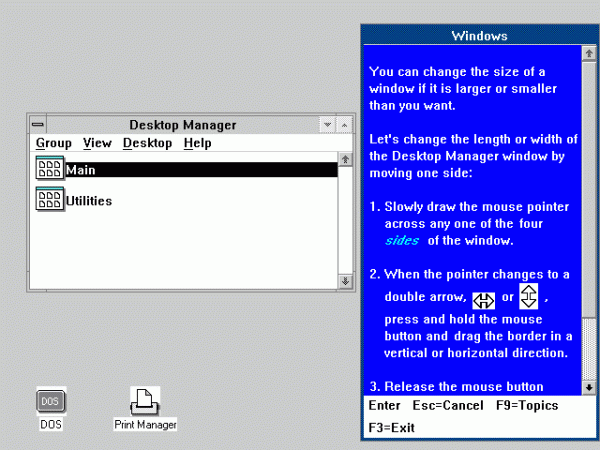Image resolution: width=600 pixels, height=450 pixels.
Task: Maximize the Desktop Manager window
Action: click(x=345, y=125)
